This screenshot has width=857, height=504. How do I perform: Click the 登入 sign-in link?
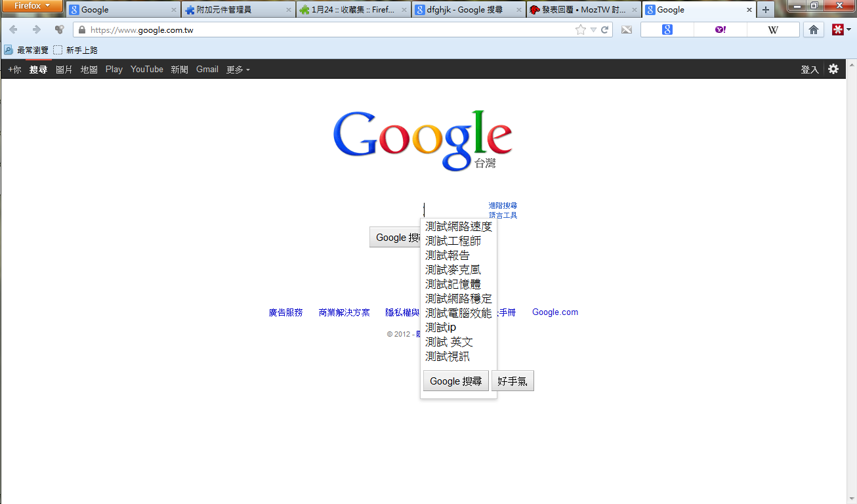click(809, 70)
